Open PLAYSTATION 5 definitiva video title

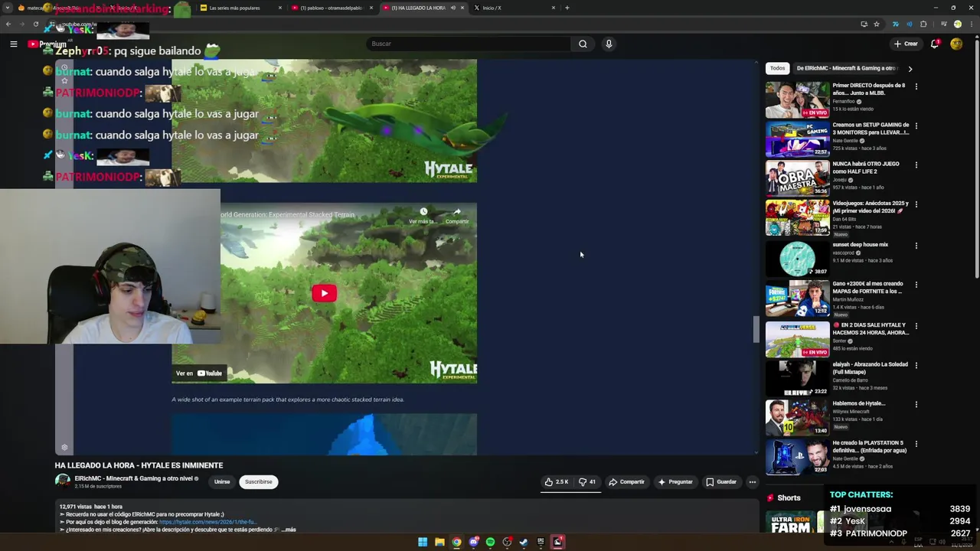(x=869, y=446)
